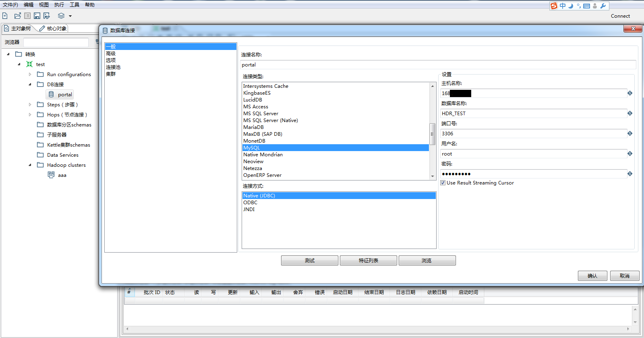This screenshot has width=644, height=338.
Task: Open the 编辑 menu
Action: [x=29, y=5]
